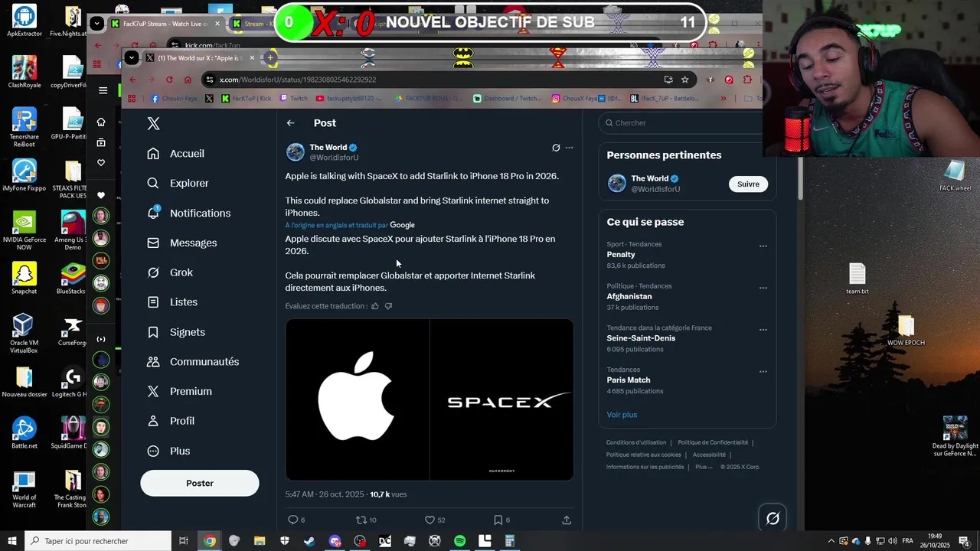The image size is (980, 551).
Task: Like the post with 52 likes
Action: click(430, 520)
